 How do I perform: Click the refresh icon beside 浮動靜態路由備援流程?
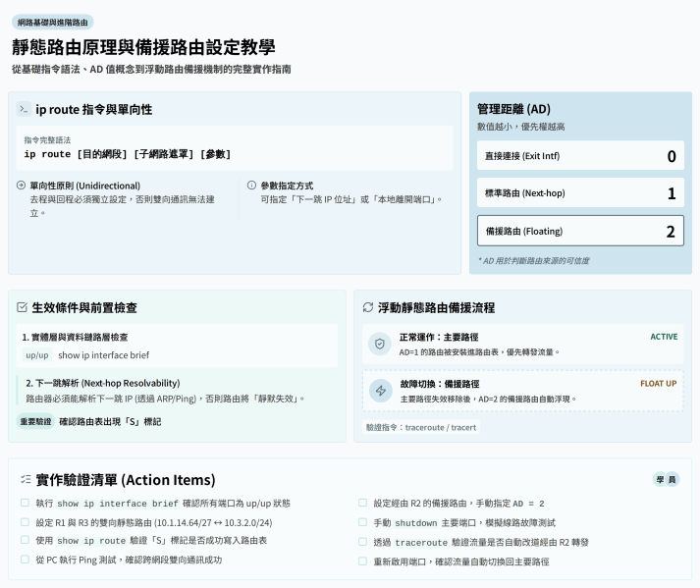point(368,307)
